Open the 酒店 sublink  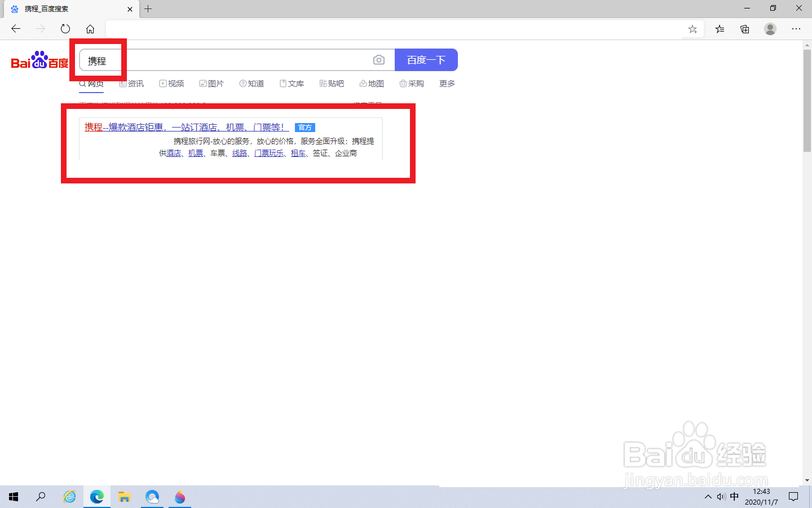pos(174,153)
